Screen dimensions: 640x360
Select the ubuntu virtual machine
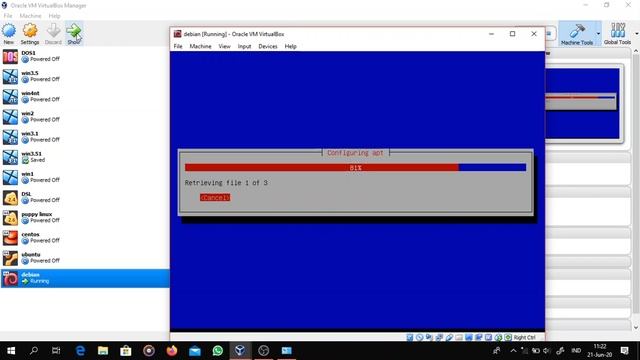[85, 258]
